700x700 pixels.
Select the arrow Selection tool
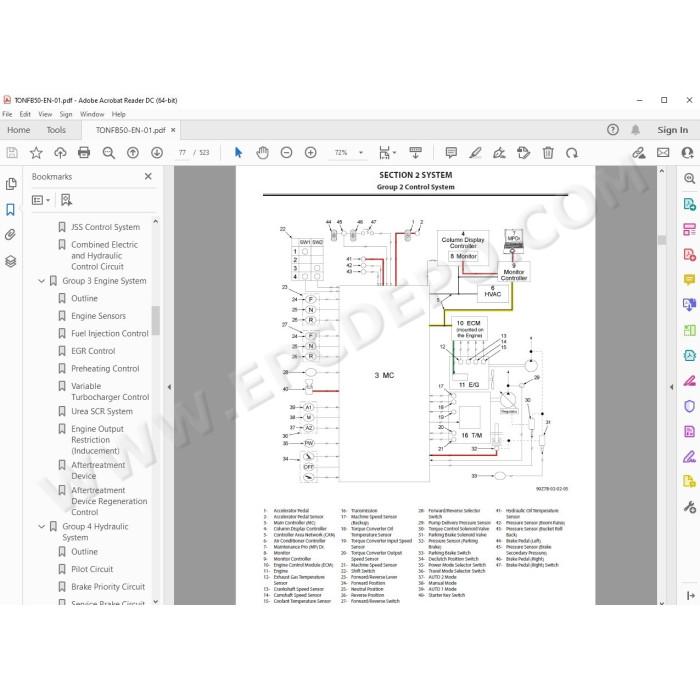pos(238,153)
